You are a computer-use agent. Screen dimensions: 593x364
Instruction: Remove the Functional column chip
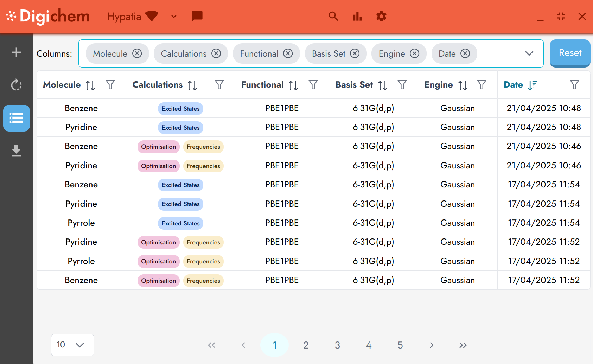[288, 53]
